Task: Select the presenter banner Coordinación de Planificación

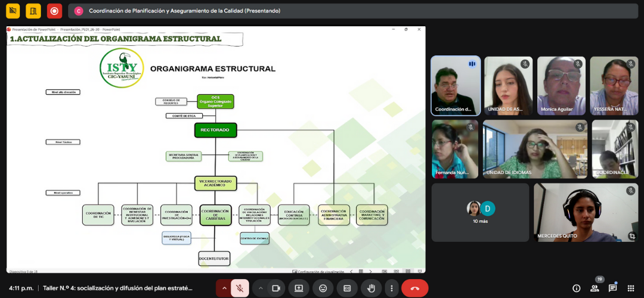Action: pyautogui.click(x=185, y=11)
